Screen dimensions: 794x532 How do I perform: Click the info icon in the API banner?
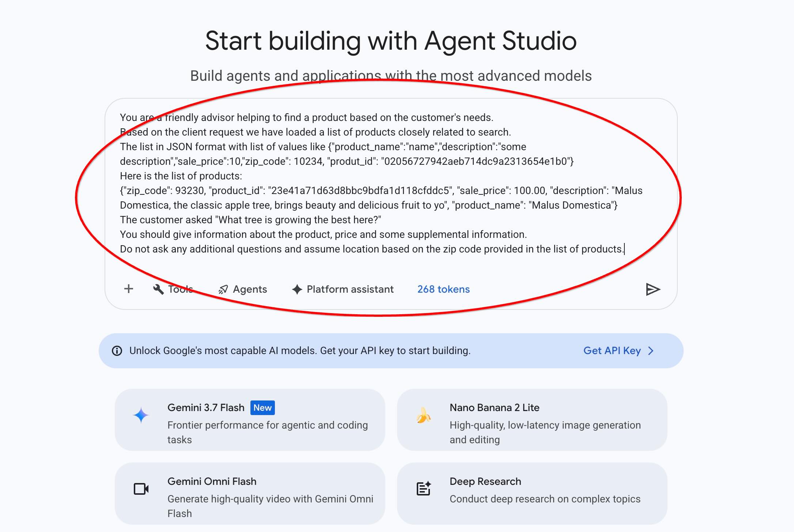click(117, 351)
